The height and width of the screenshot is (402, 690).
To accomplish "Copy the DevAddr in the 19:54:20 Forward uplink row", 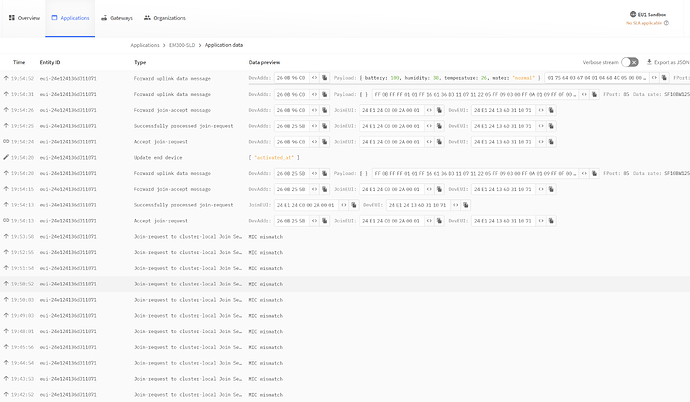I will (325, 173).
